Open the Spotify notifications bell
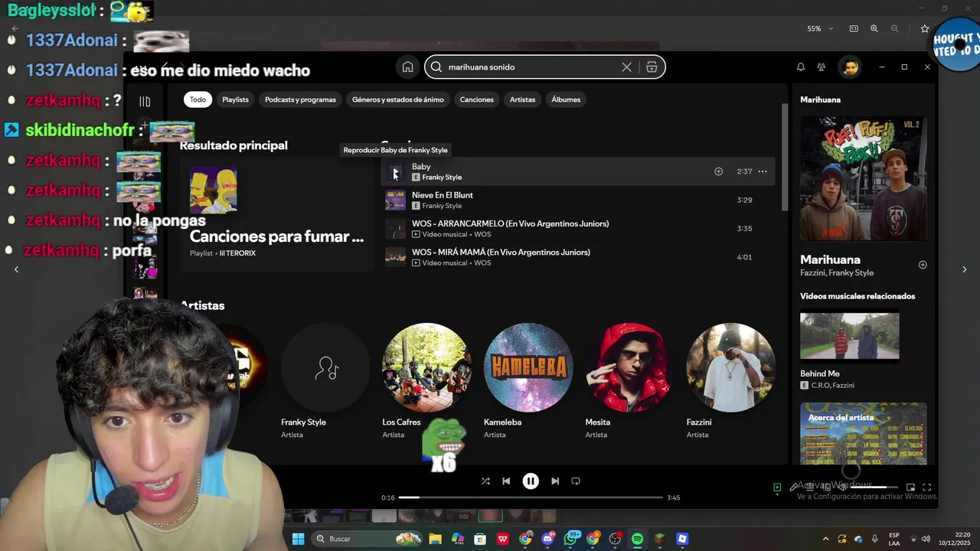Image resolution: width=980 pixels, height=551 pixels. (801, 67)
